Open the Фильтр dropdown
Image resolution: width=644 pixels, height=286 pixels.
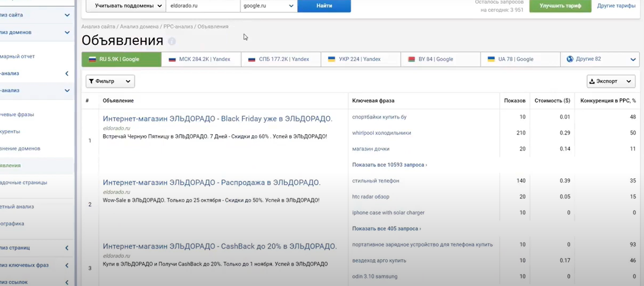(110, 81)
